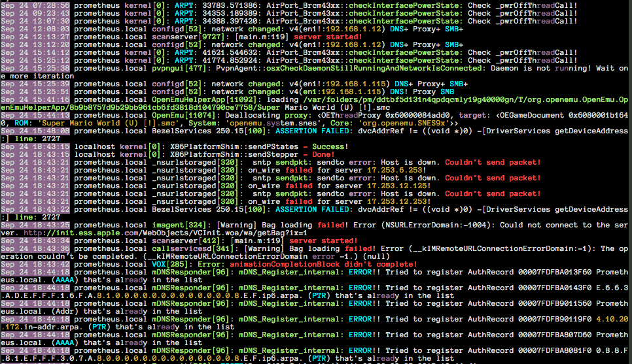Select 'OpenEmuHelperApp[11092]' process text

(206, 100)
